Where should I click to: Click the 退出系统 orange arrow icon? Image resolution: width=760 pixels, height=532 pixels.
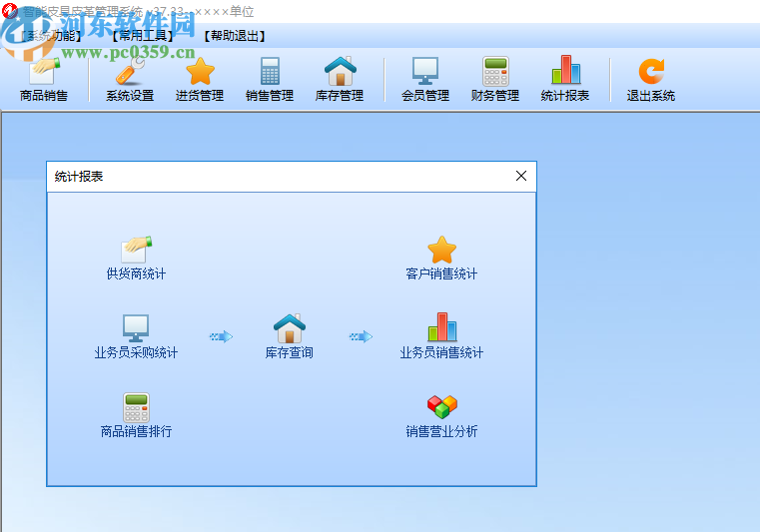[651, 72]
